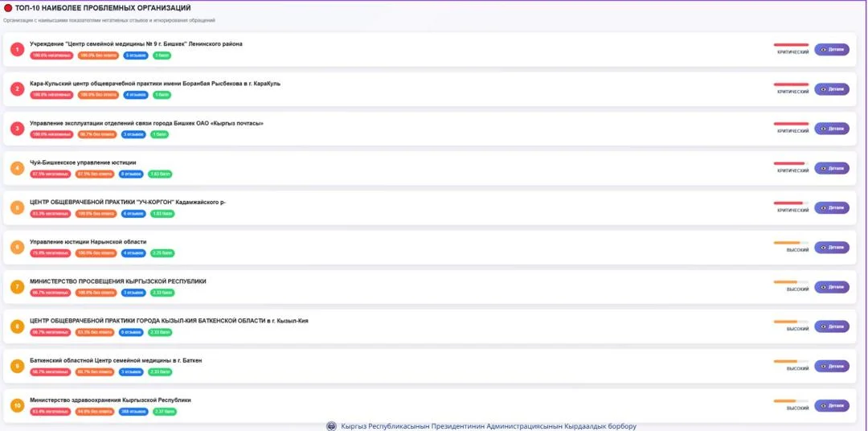Viewport: 868px width, 431px height.
Task: Select МИНИСТЕРСТВО ПРОСВЕЩЕНИЯ КЫРГЫЗСКОЙ РЕСПУБЛИКИ title
Action: click(x=117, y=281)
